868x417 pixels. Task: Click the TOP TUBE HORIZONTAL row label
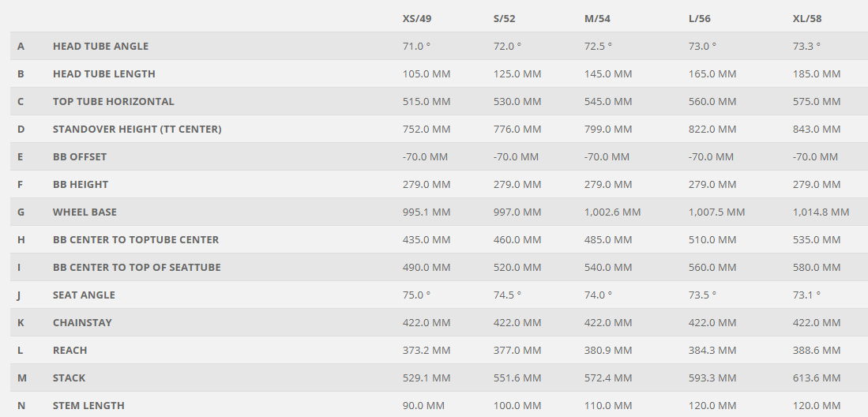113,101
